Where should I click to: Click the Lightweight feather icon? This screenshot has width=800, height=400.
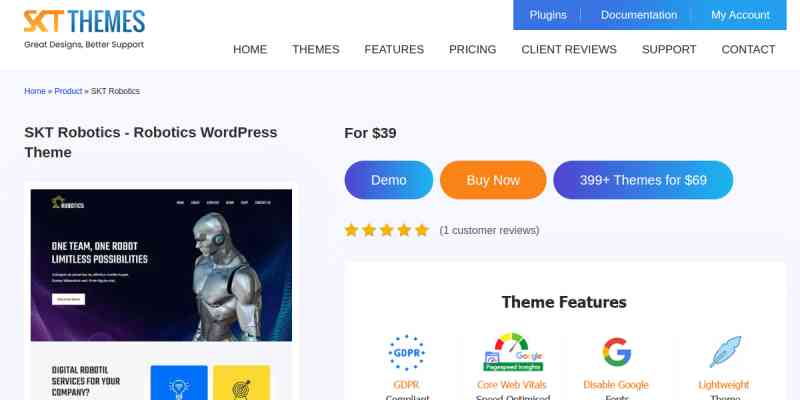[x=725, y=352]
